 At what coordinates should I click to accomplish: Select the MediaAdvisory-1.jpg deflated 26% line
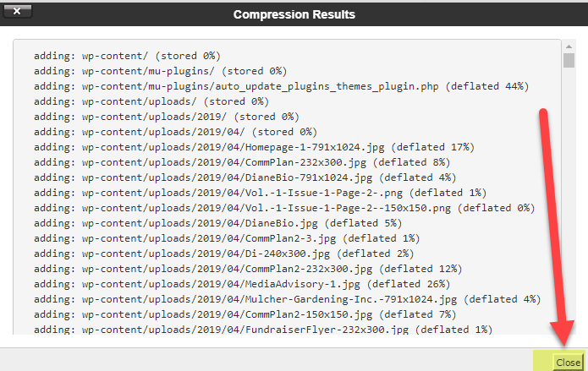coord(242,284)
